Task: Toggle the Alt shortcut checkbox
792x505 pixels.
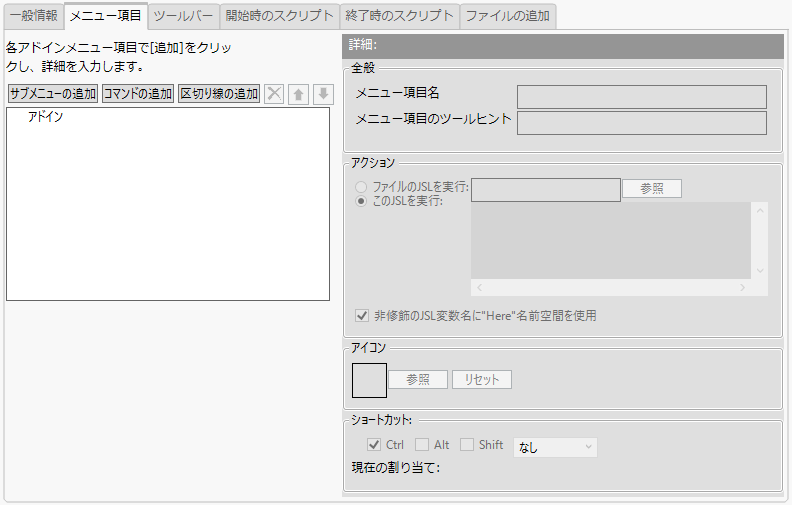Action: click(x=422, y=445)
